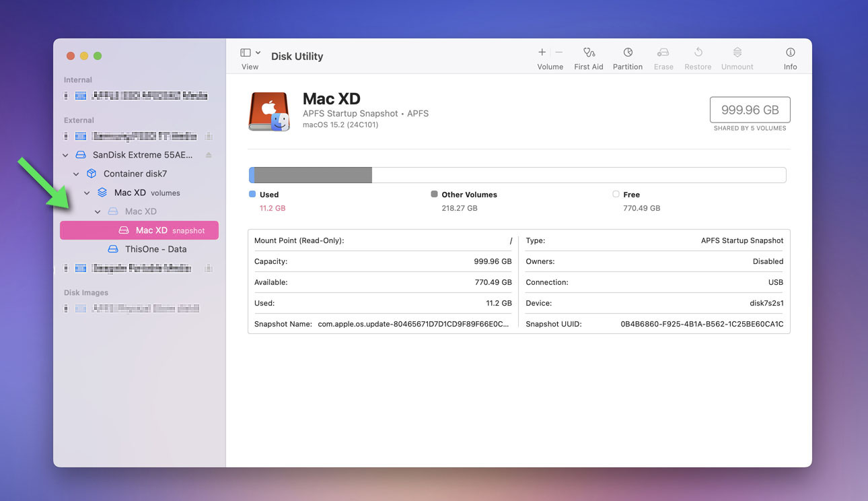The width and height of the screenshot is (868, 501).
Task: Click the blue Used legend swatch
Action: point(252,194)
